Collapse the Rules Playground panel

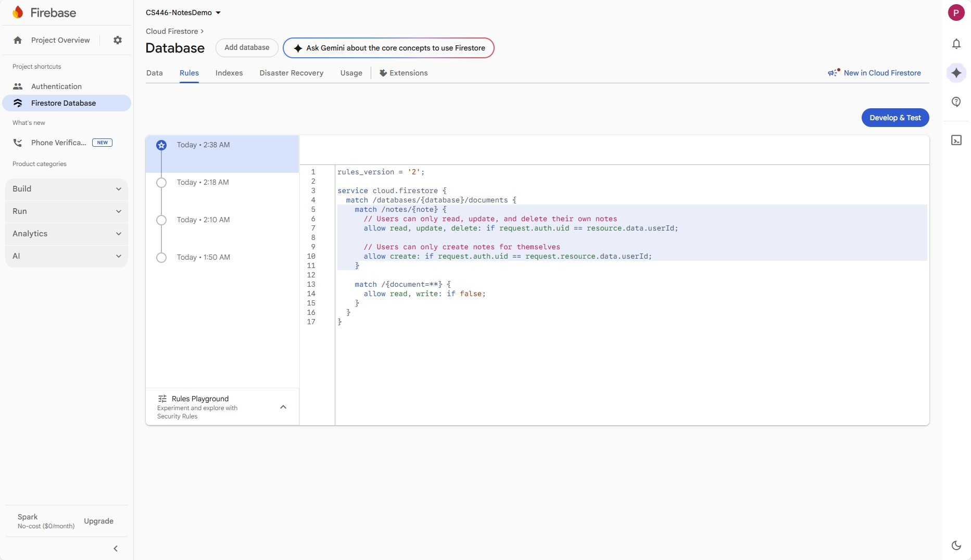pyautogui.click(x=283, y=407)
